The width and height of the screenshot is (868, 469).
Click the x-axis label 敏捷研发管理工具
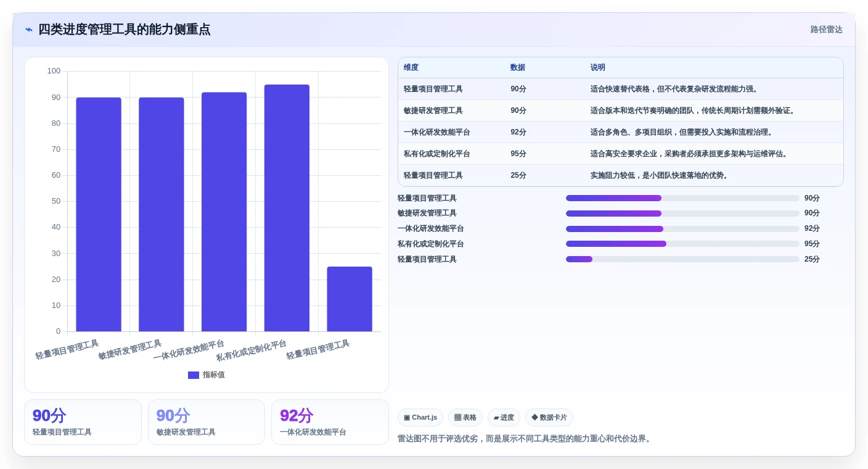click(x=130, y=350)
